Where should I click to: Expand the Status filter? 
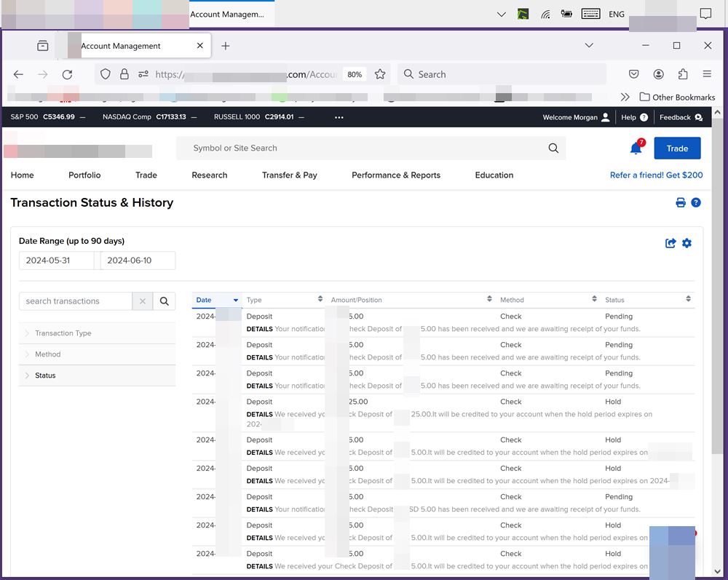click(97, 376)
